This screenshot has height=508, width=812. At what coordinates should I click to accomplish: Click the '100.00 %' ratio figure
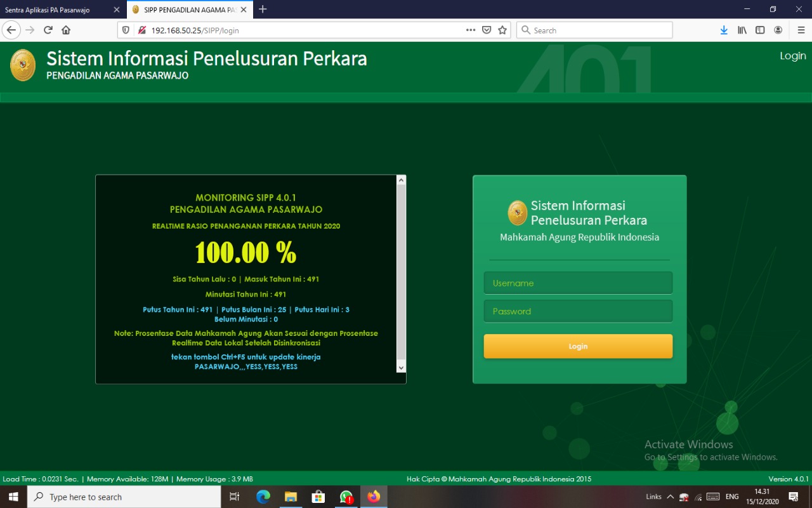pyautogui.click(x=246, y=253)
